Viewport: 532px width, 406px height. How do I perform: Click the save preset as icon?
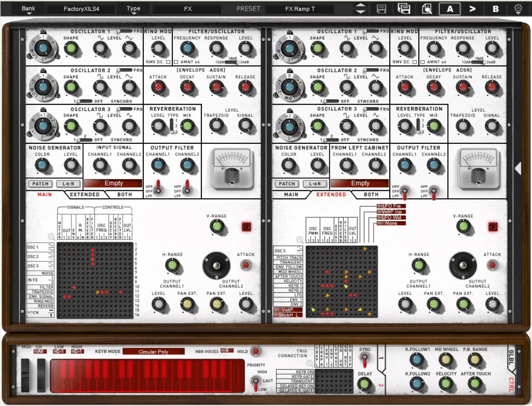click(404, 9)
